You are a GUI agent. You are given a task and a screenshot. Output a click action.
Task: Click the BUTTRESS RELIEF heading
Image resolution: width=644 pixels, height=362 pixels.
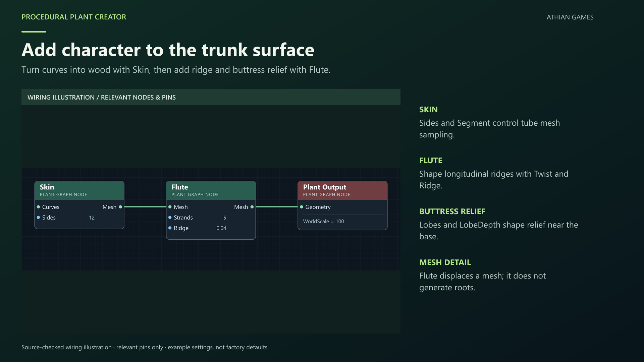pyautogui.click(x=452, y=212)
